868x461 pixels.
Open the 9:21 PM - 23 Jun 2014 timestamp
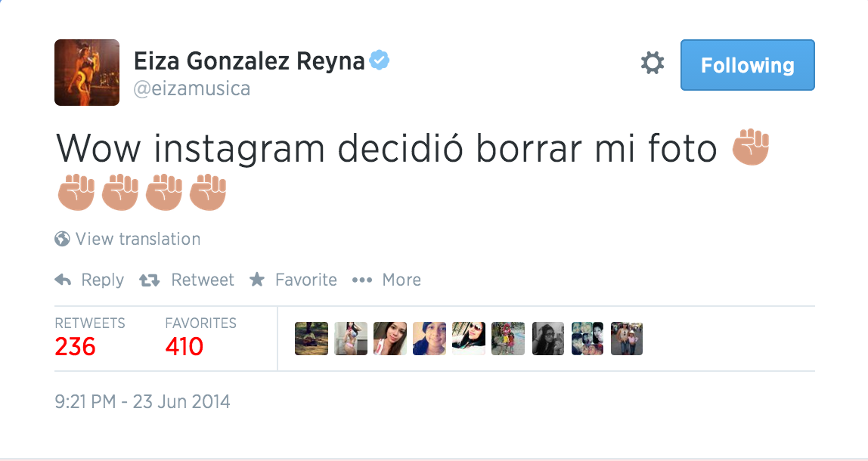142,401
